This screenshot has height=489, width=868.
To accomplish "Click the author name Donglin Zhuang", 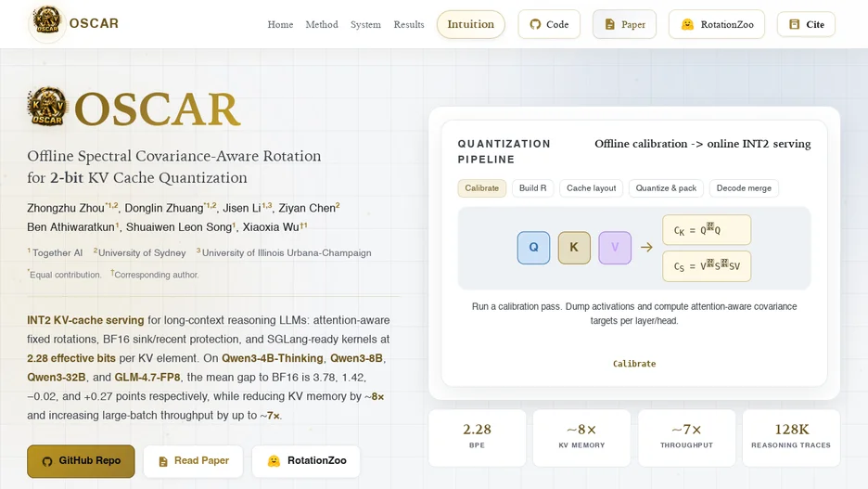I will 164,208.
